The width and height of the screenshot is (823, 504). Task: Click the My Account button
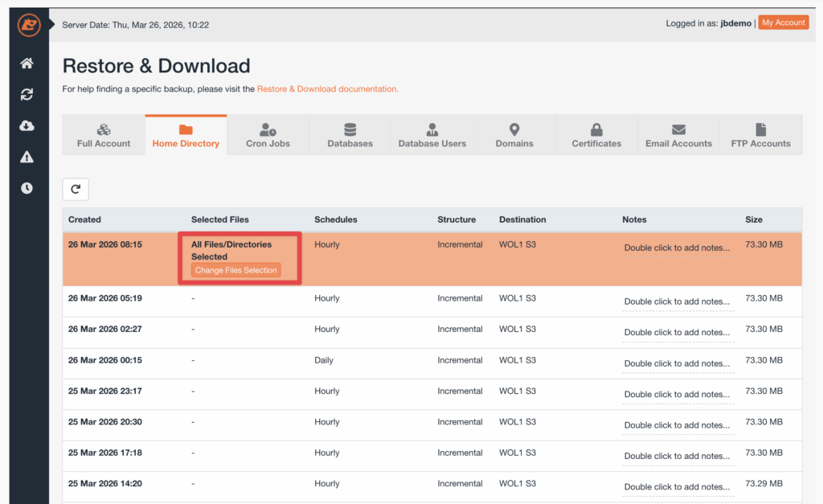tap(783, 23)
